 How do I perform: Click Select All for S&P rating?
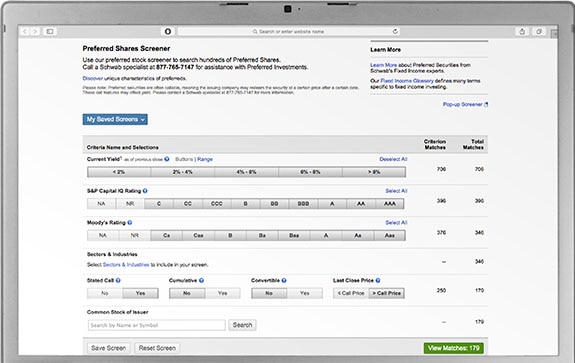396,191
